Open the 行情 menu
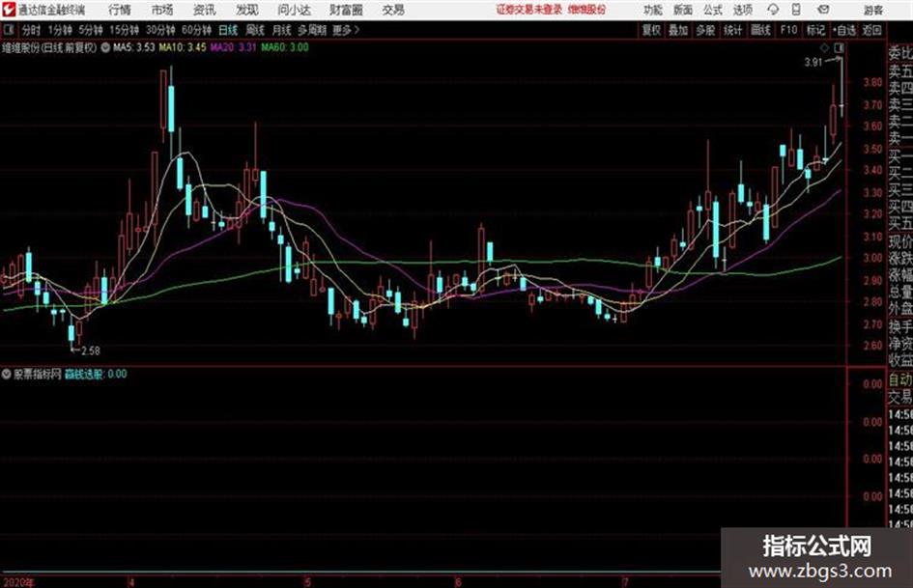913x588 pixels. (x=120, y=10)
